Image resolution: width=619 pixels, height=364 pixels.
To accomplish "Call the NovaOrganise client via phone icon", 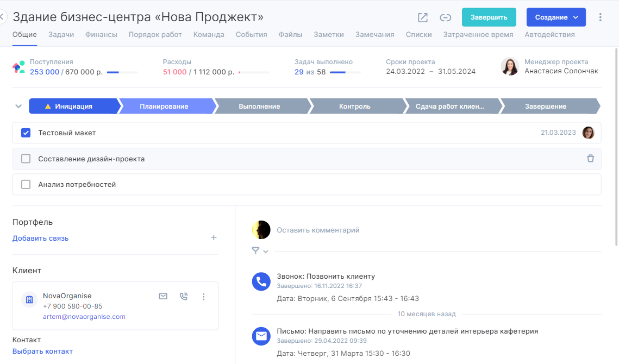I will coord(183,296).
